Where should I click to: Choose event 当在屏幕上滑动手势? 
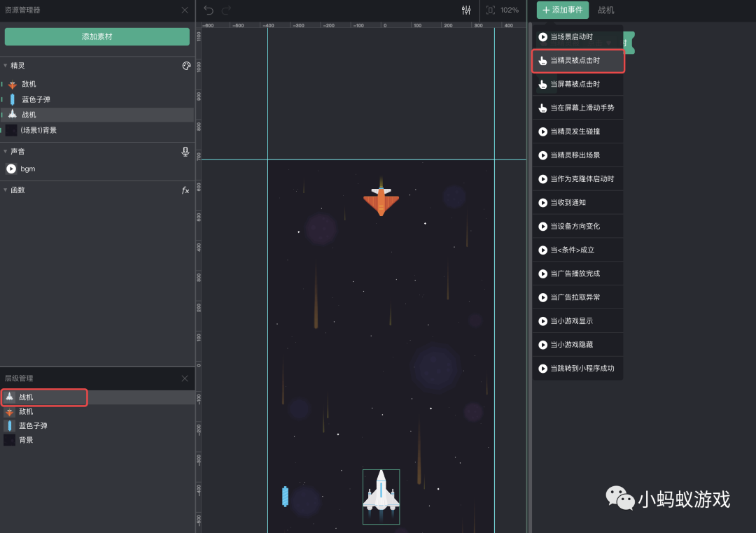[x=577, y=108]
